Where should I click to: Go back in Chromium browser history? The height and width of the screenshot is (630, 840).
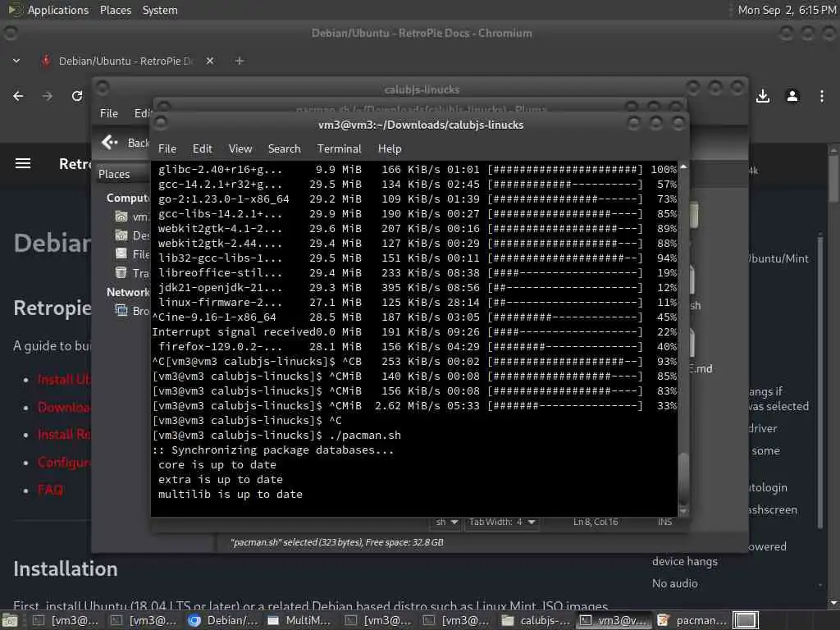coord(18,96)
